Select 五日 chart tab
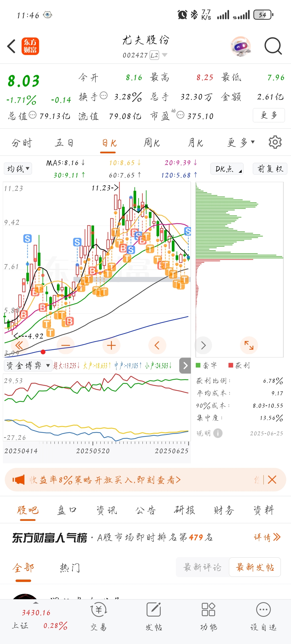This screenshot has height=644, width=291. tap(64, 143)
